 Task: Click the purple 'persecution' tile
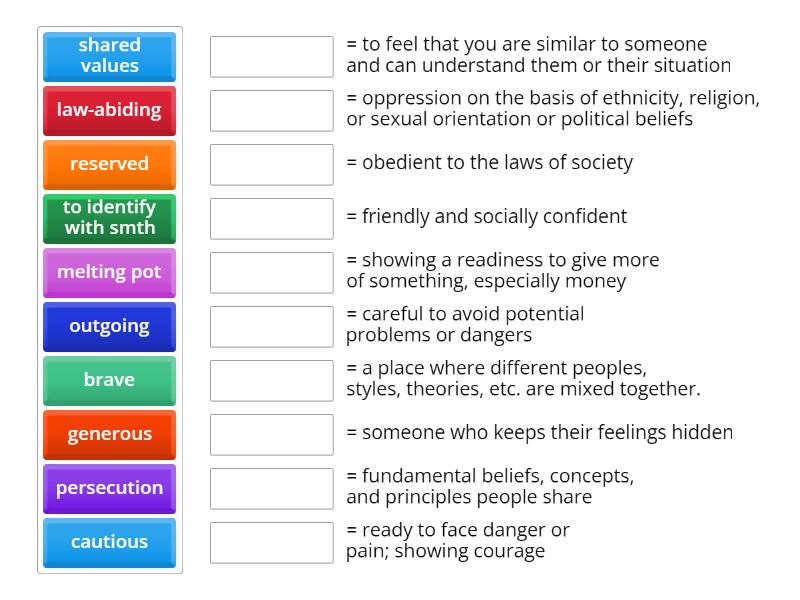click(109, 488)
